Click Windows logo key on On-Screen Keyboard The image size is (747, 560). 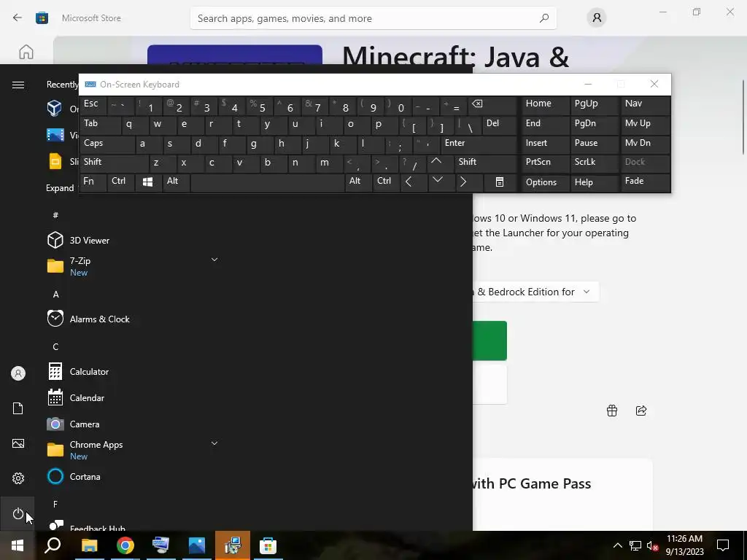(147, 182)
